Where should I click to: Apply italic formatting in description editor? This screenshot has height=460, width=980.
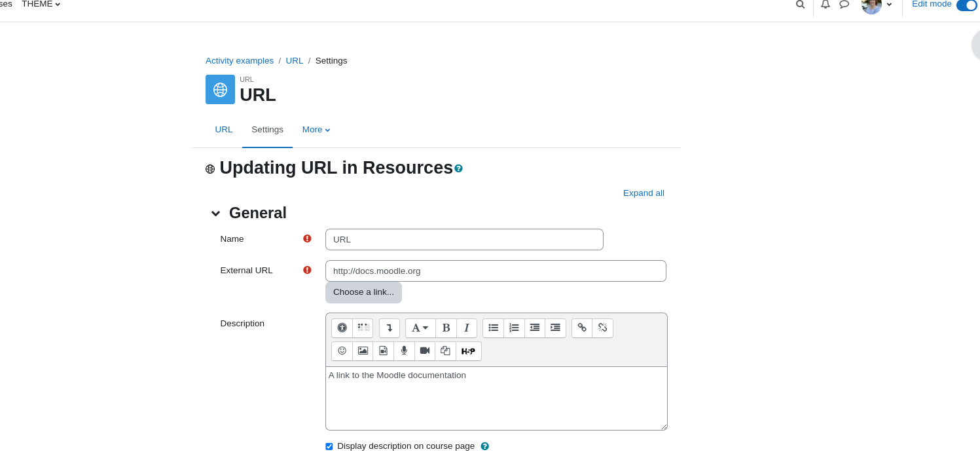pyautogui.click(x=467, y=328)
